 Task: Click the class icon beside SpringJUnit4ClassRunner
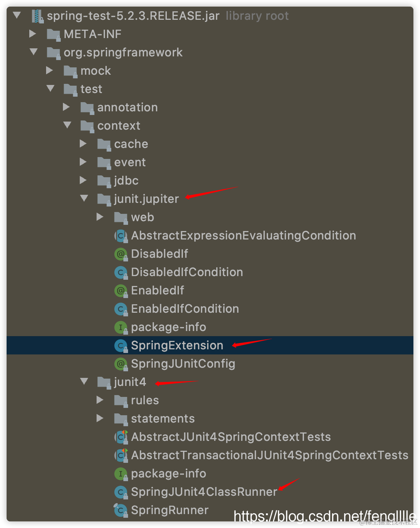coord(121,492)
